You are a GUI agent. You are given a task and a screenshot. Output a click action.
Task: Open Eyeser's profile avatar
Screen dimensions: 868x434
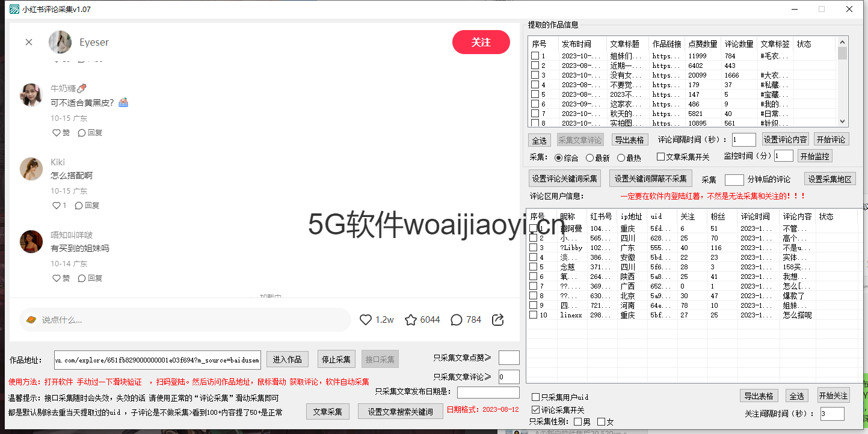coord(60,42)
